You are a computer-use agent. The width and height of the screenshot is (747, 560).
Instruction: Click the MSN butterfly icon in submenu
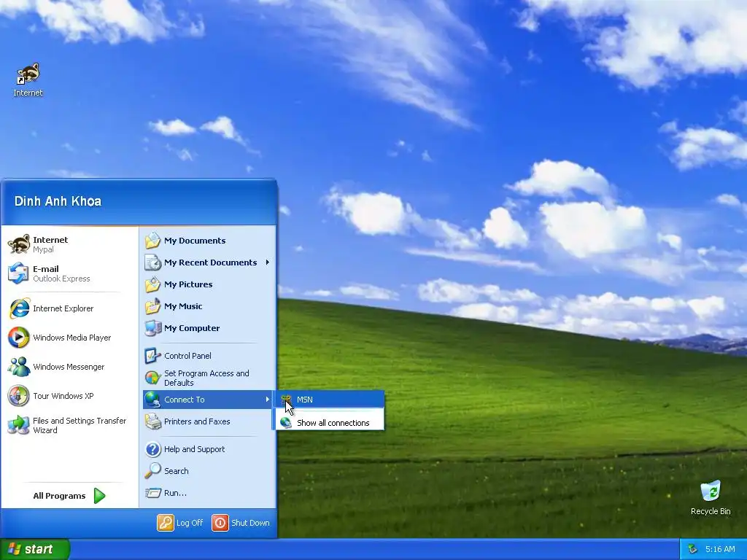coord(286,400)
